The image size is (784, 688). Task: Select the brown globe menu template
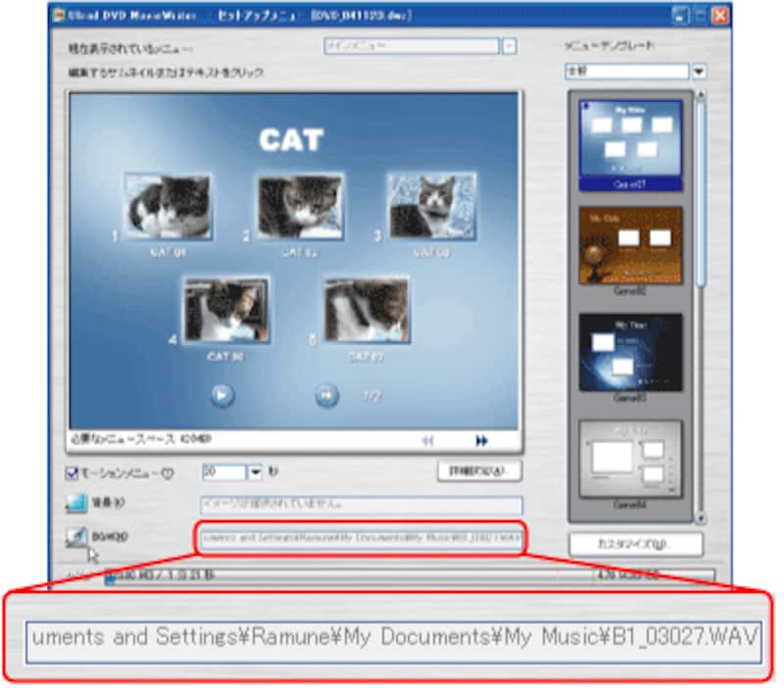click(x=630, y=245)
